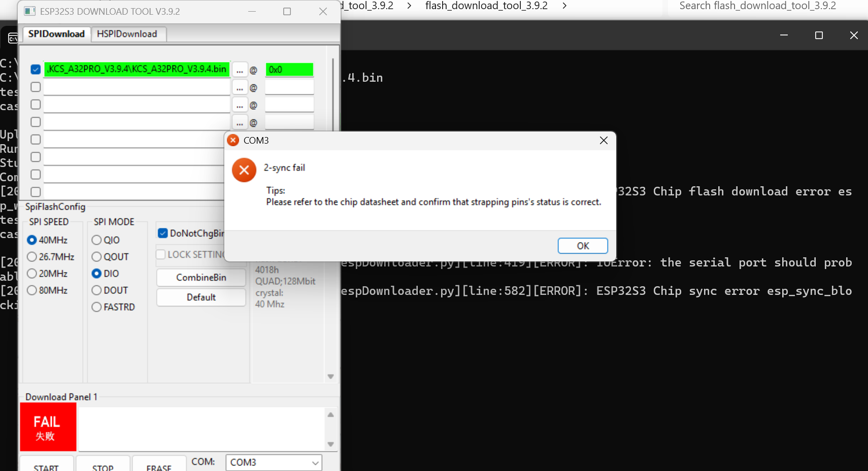Click the ESP32S3 Download Tool title icon
Viewport: 868px width, 471px height.
30,11
